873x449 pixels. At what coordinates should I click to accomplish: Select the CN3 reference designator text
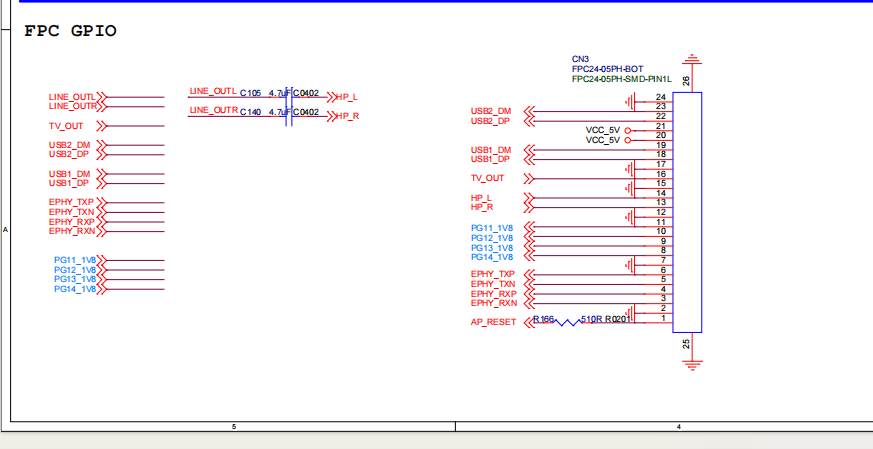click(581, 59)
